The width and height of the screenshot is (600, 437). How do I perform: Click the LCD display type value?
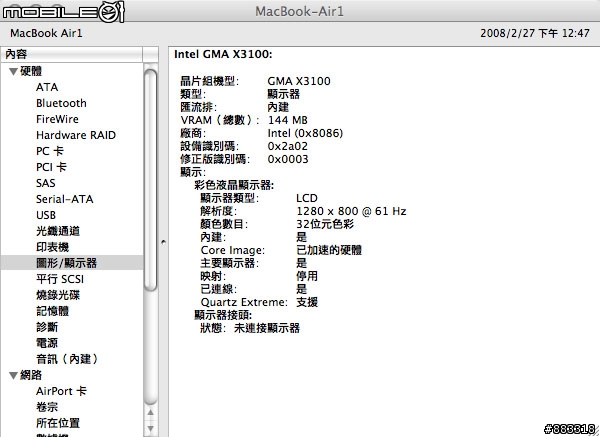307,198
